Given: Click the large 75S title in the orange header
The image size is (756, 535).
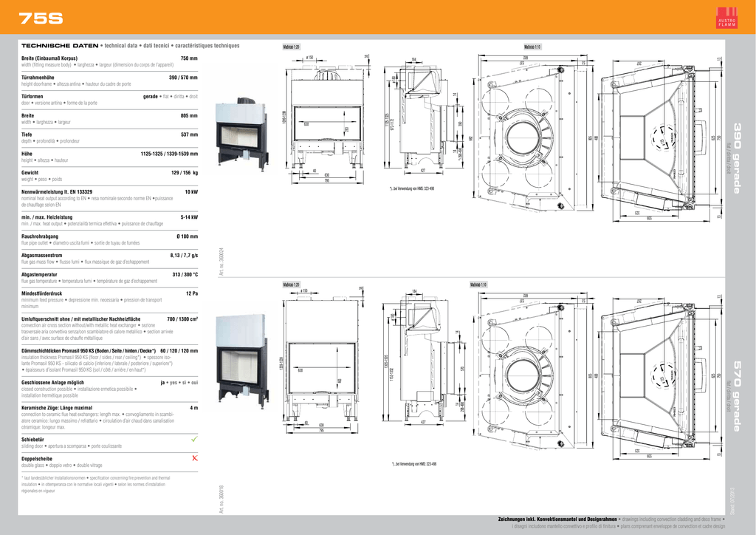Looking at the screenshot, I should click(x=41, y=18).
